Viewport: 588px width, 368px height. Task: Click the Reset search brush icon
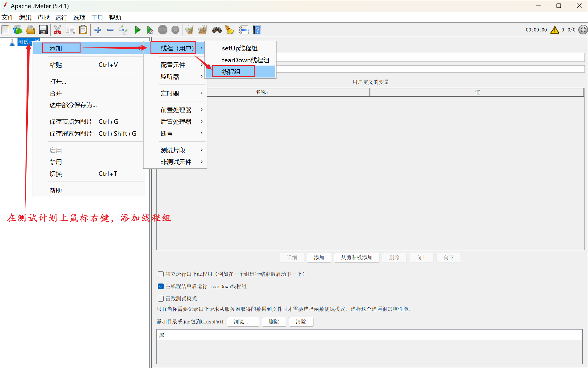coord(230,30)
